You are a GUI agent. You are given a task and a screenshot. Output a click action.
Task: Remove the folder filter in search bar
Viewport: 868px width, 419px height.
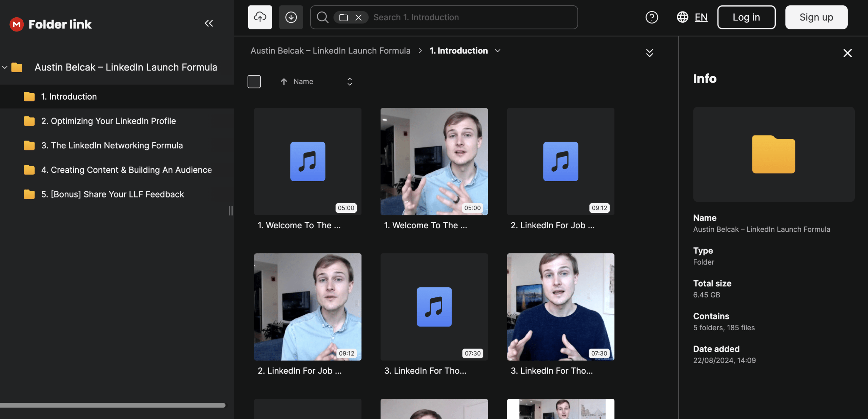358,18
